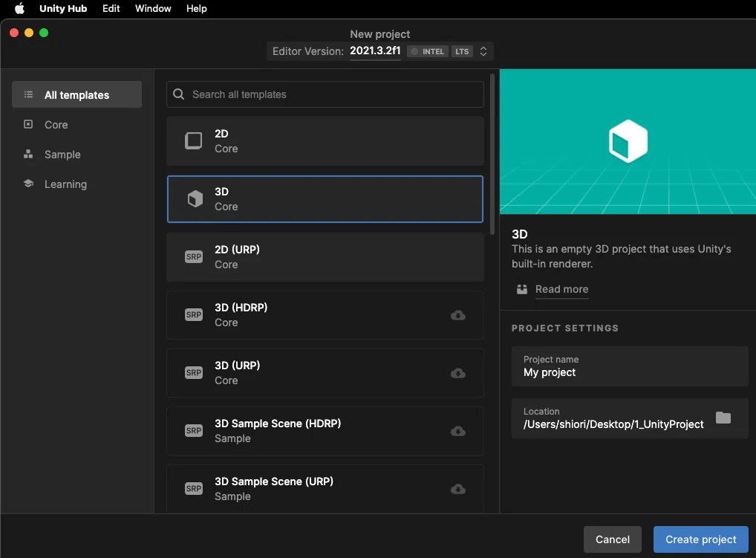Click the template list scrollbar

492,155
